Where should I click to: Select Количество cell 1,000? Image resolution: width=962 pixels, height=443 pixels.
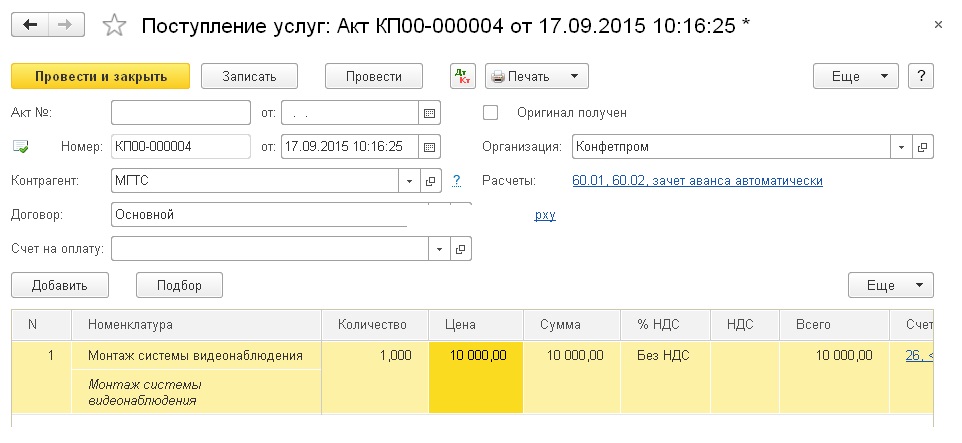pyautogui.click(x=375, y=377)
